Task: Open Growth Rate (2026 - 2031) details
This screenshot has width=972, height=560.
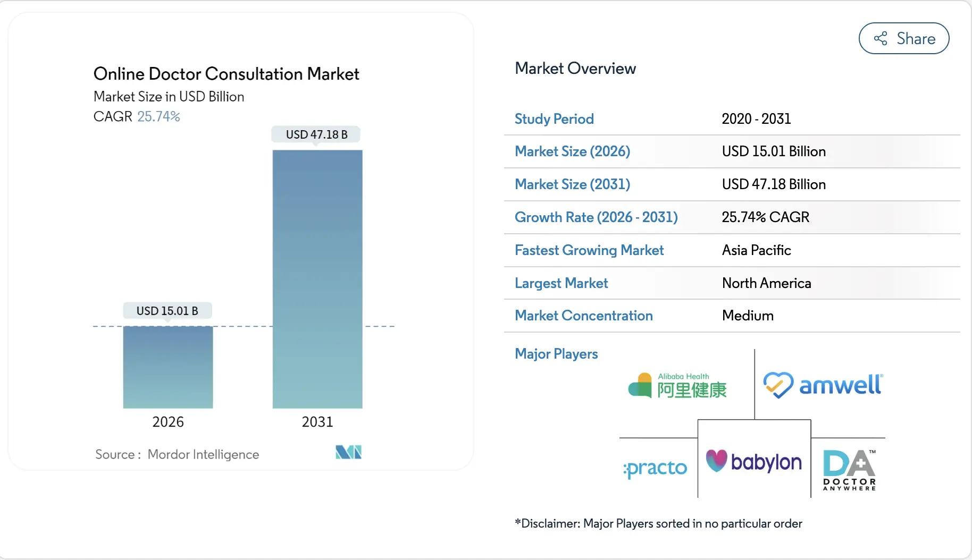Action: [x=596, y=217]
